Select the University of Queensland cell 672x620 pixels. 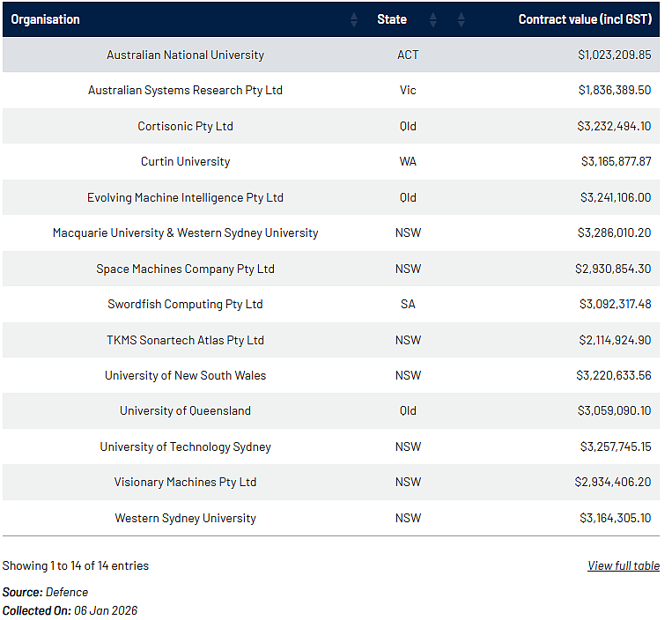(185, 410)
